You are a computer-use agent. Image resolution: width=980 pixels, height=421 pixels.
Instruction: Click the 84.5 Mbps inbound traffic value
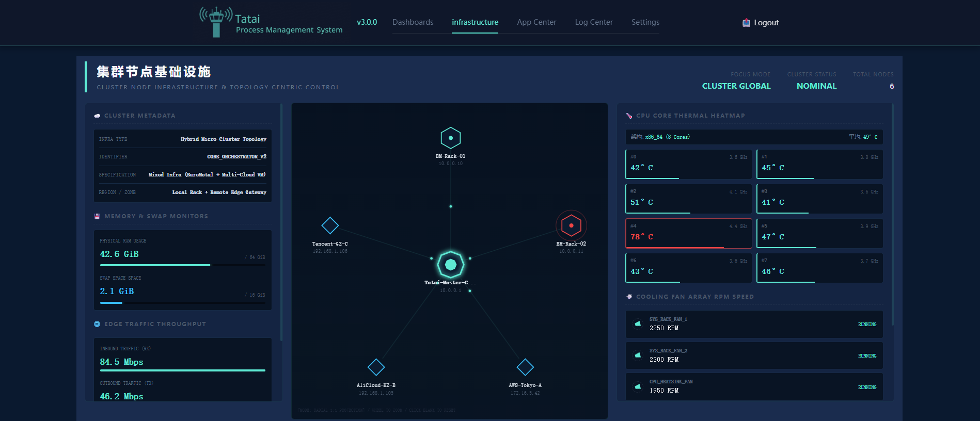[x=121, y=362]
